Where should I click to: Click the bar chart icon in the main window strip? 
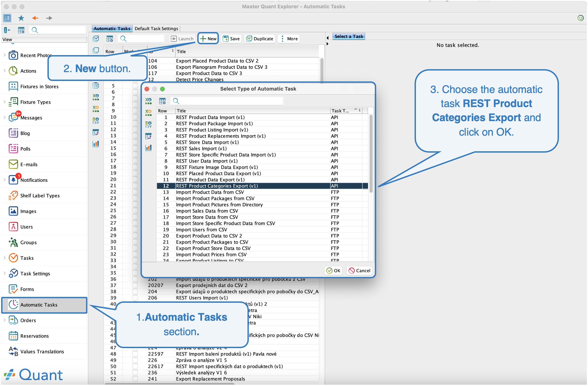tap(96, 144)
